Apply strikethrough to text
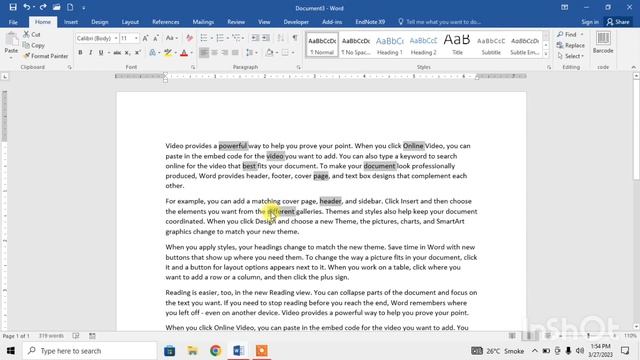 [117, 53]
